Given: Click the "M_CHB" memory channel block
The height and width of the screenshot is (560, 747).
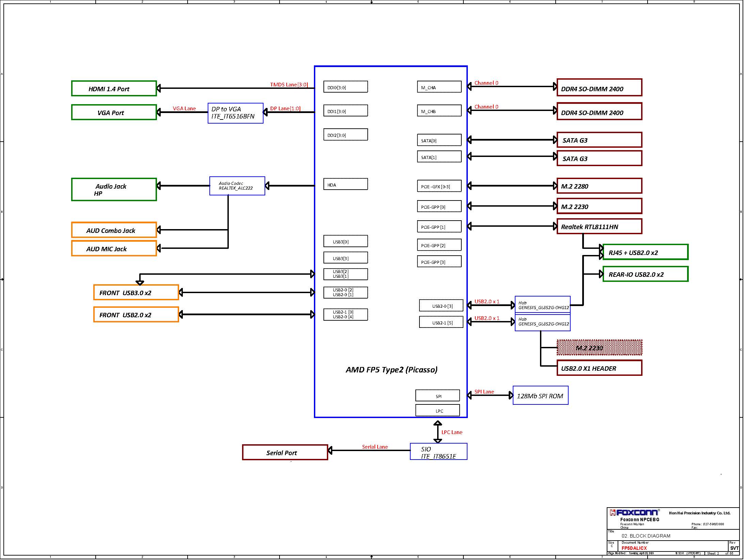Looking at the screenshot, I should point(439,111).
